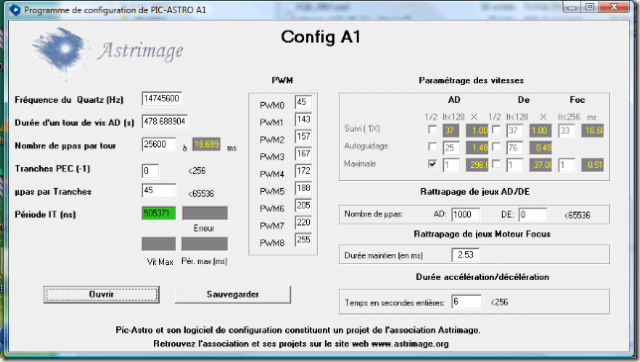Select the AD Nombre de µpas rattrapage field
The image size is (640, 362).
[x=465, y=215]
